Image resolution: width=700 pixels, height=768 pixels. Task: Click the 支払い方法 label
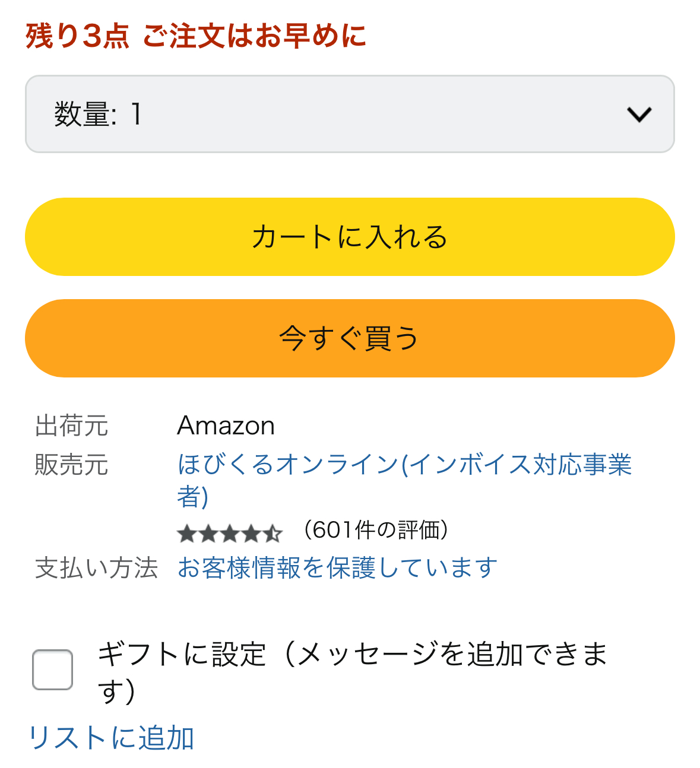pos(96,568)
